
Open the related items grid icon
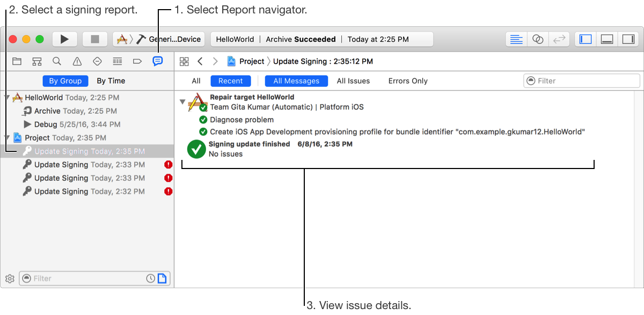click(x=184, y=62)
